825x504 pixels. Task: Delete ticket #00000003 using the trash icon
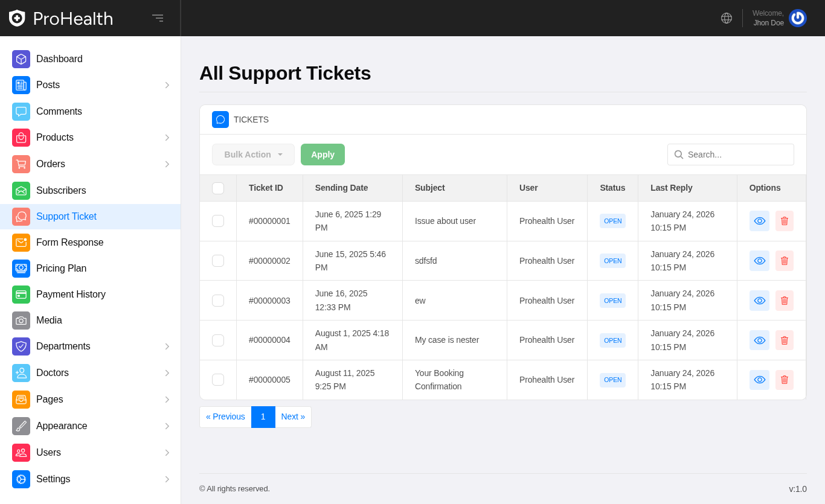pyautogui.click(x=784, y=301)
